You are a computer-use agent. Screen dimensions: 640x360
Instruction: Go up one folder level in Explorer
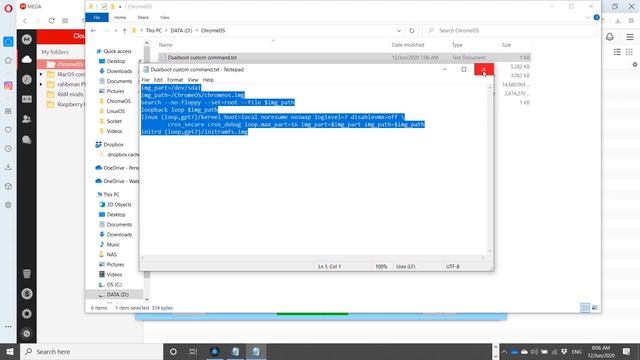point(124,31)
